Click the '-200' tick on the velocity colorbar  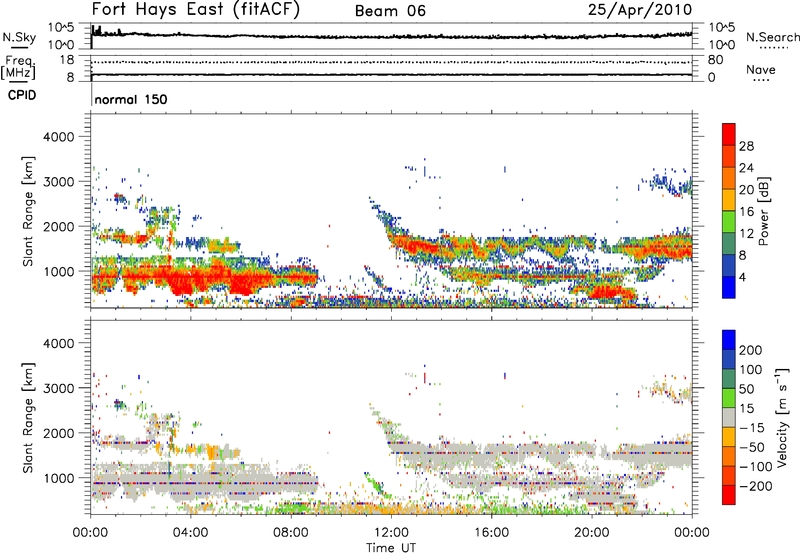(756, 486)
